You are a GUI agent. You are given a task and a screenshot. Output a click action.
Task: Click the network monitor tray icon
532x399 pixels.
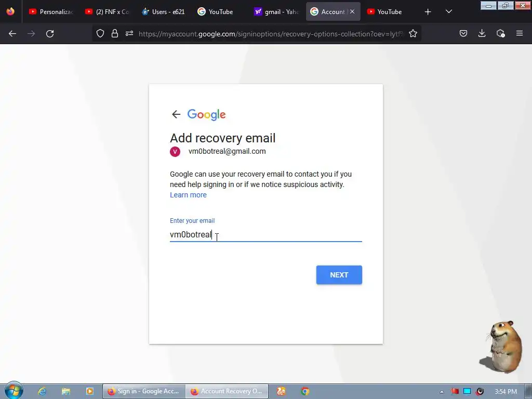coord(467,391)
